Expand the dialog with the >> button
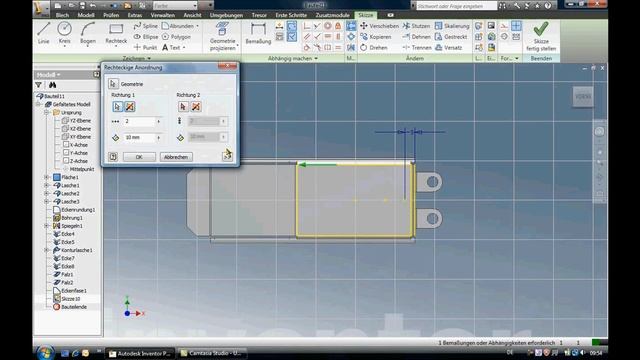The image size is (640, 360). [227, 156]
